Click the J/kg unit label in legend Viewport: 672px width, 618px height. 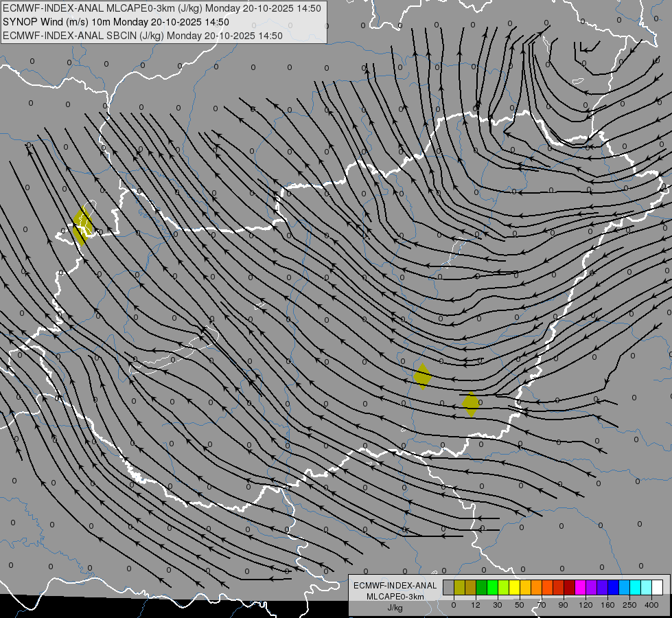[395, 608]
